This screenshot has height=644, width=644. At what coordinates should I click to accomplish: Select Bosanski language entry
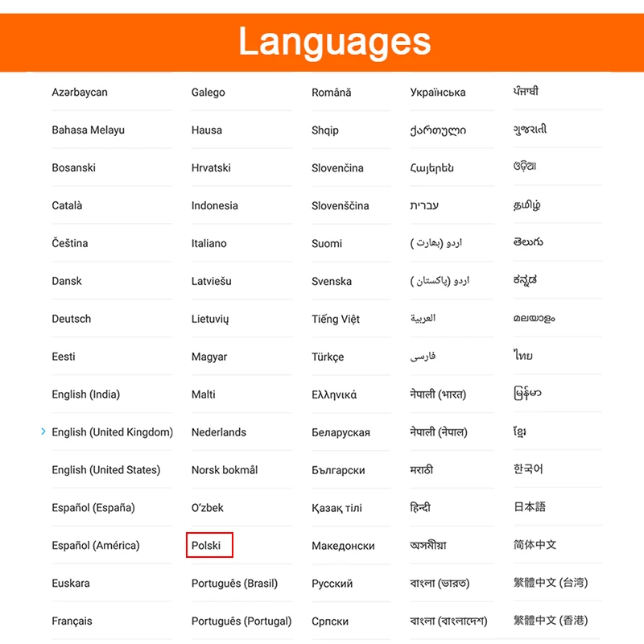coord(73,168)
